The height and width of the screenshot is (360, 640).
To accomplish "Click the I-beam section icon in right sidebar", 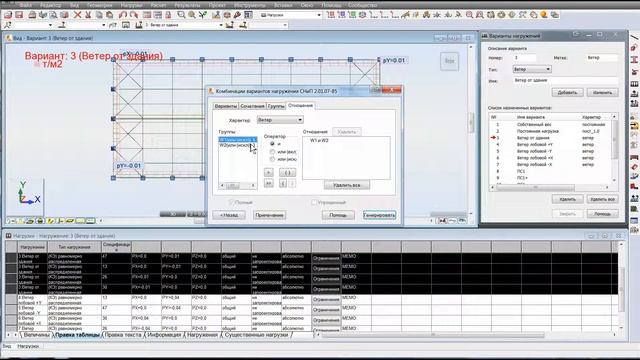I will 634,60.
